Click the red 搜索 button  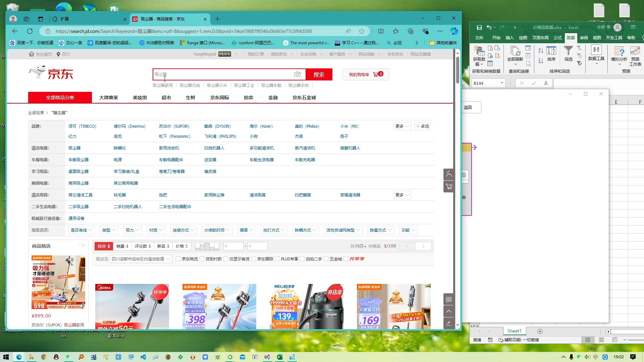(x=319, y=74)
